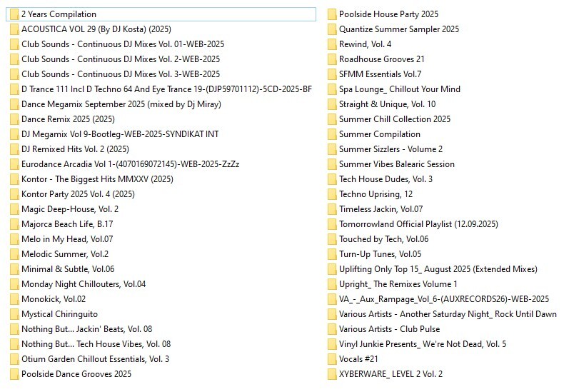Click folder icon beside SFMM Essentials Vol.7
Viewport: 569px width, 392px height.
[332, 74]
